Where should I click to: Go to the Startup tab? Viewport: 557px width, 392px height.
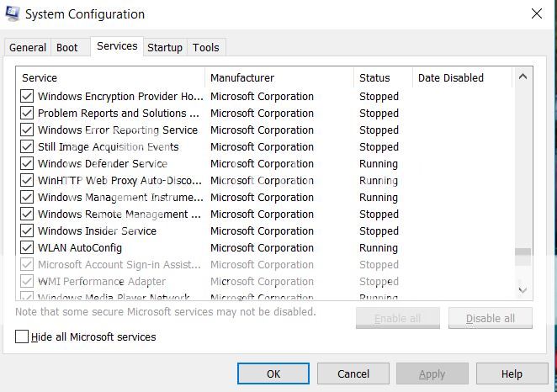[165, 47]
